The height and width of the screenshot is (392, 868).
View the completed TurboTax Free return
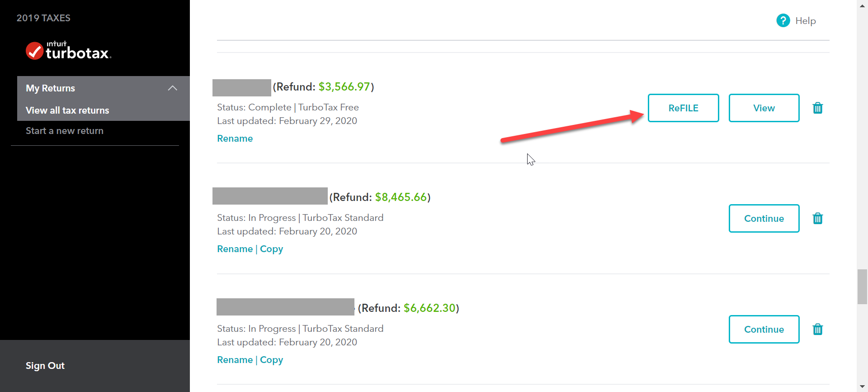coord(764,108)
